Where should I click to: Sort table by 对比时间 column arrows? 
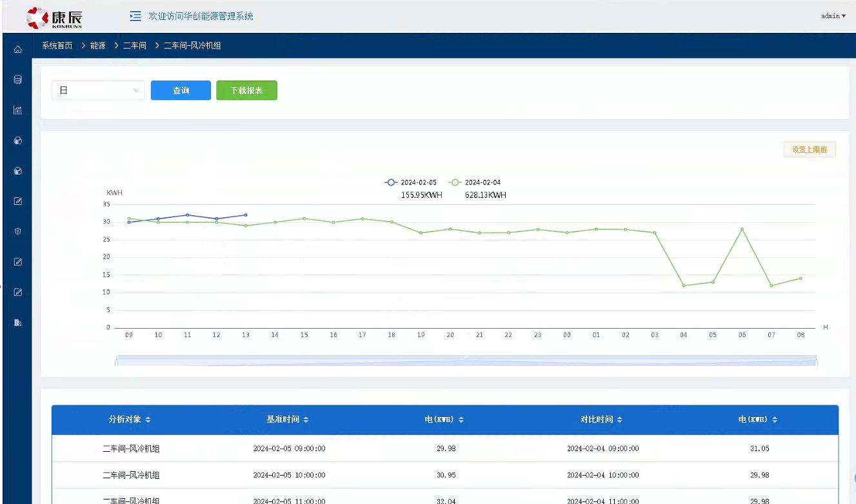(620, 420)
